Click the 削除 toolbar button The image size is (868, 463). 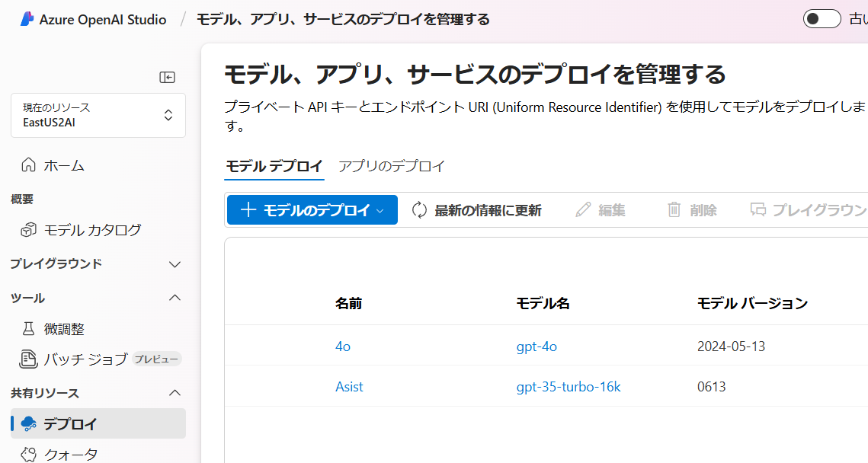click(x=692, y=210)
